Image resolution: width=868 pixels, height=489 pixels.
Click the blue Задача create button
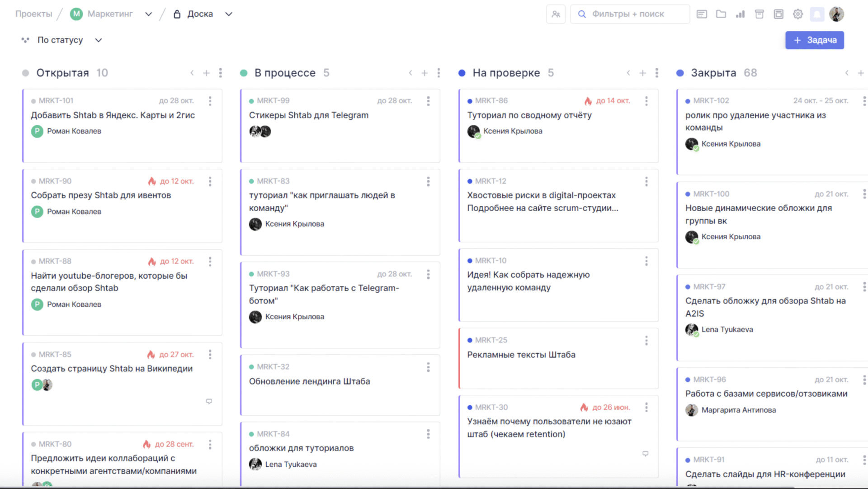coord(815,40)
